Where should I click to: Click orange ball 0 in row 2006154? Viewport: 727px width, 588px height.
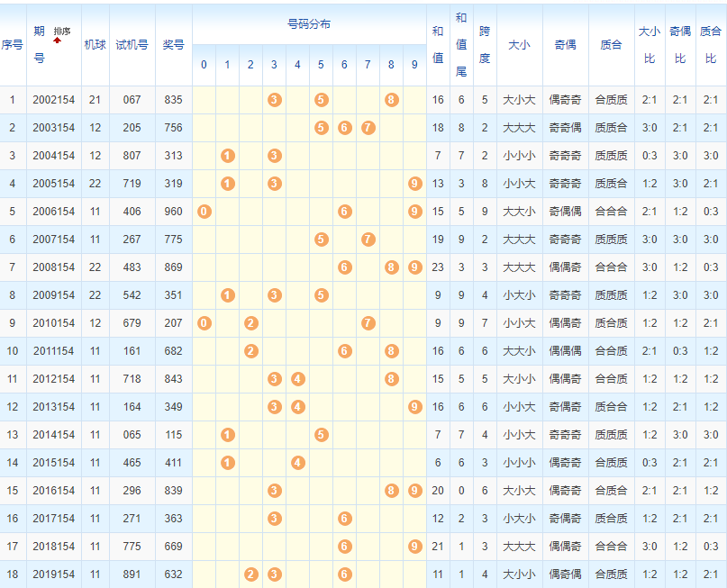(x=204, y=211)
